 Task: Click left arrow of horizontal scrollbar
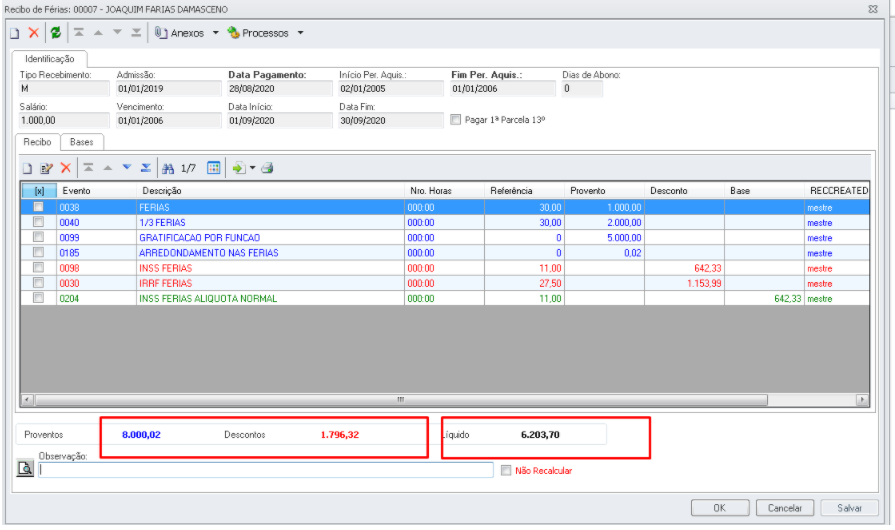coord(27,400)
